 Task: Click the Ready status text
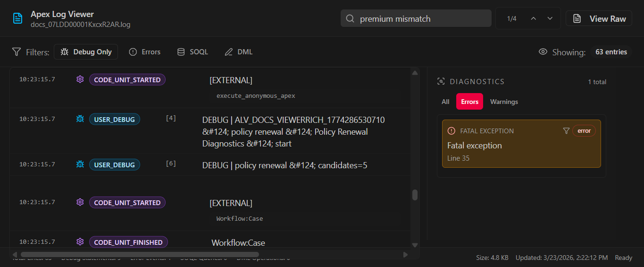click(x=623, y=258)
